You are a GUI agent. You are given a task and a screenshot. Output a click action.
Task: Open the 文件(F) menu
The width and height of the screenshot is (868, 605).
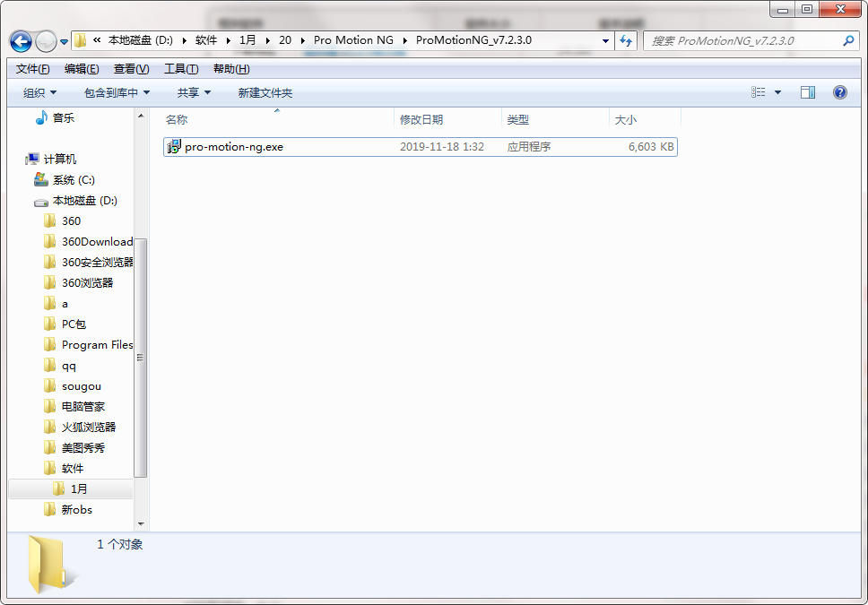pyautogui.click(x=32, y=69)
